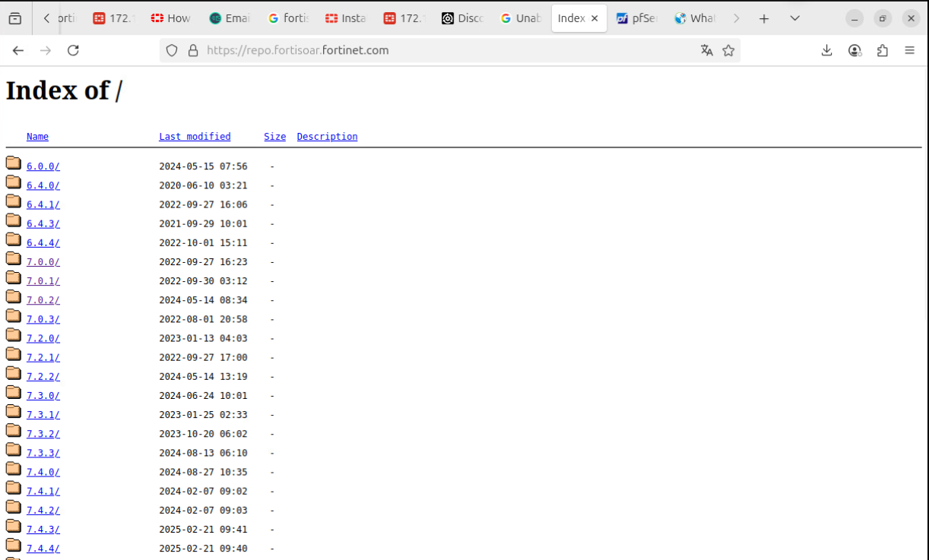Click the padlock site security icon
The image size is (929, 560).
(193, 50)
